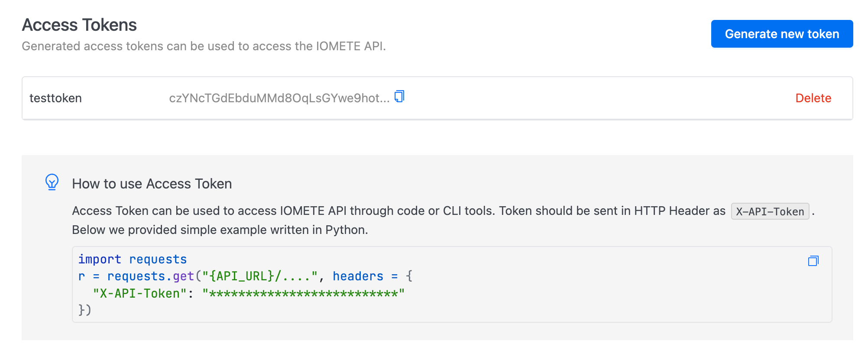Click the lightbulb tip icon
The width and height of the screenshot is (868, 357).
[x=52, y=182]
